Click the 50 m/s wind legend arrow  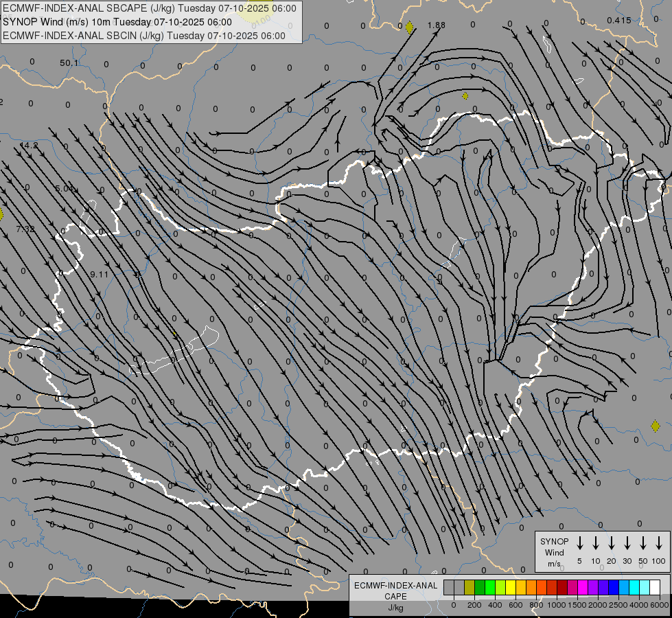pos(643,543)
